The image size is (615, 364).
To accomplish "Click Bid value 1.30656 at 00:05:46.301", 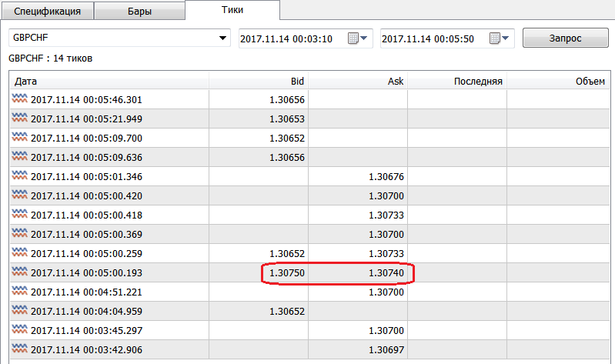I will pyautogui.click(x=286, y=99).
